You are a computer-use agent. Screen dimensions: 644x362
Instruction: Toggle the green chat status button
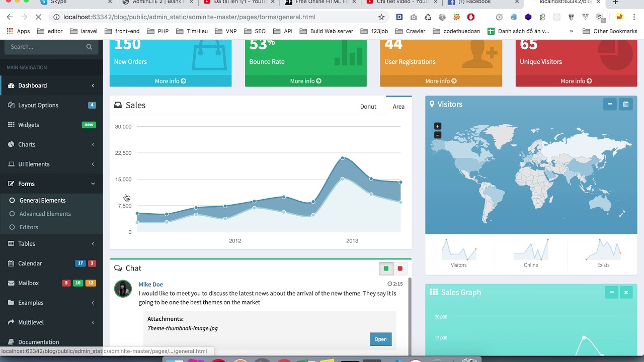pos(386,268)
